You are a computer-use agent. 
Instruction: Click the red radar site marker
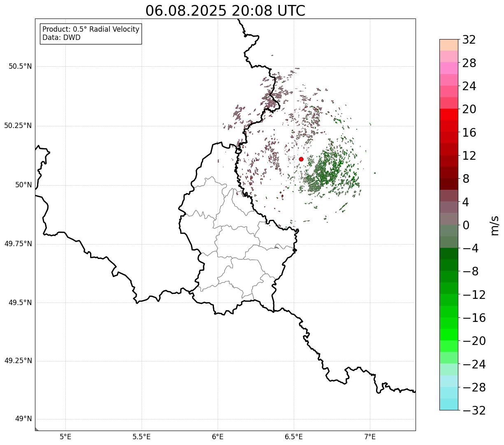tap(301, 159)
